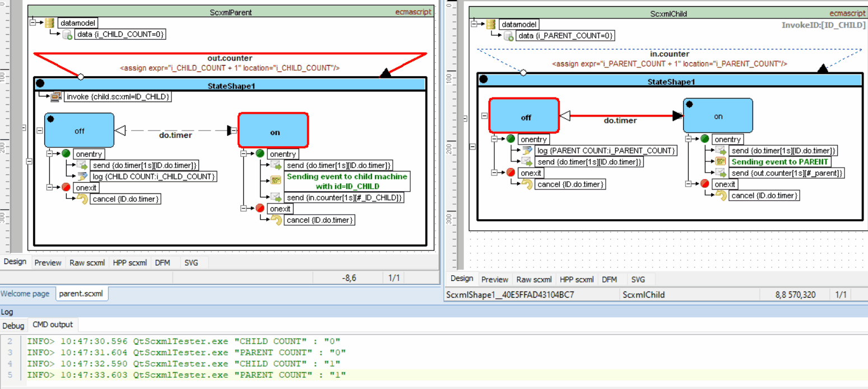Switch to the CMD output log tab
The image size is (868, 389).
pyautogui.click(x=53, y=325)
